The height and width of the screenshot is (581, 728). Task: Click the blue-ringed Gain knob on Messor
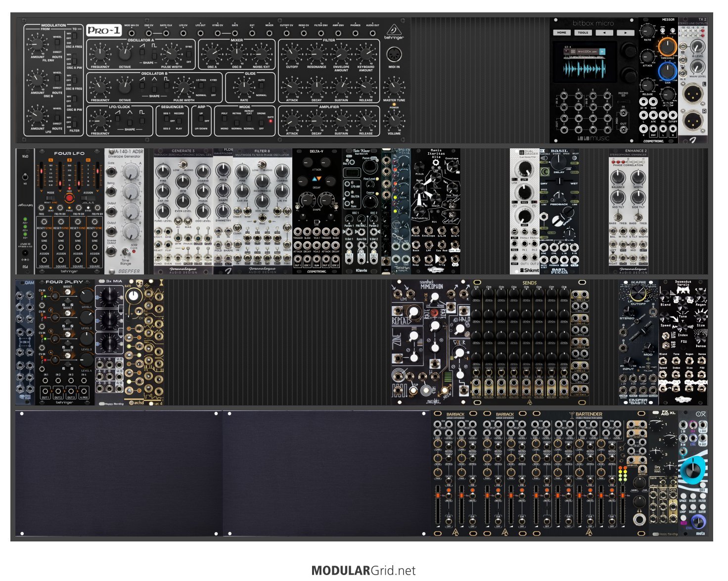(667, 71)
